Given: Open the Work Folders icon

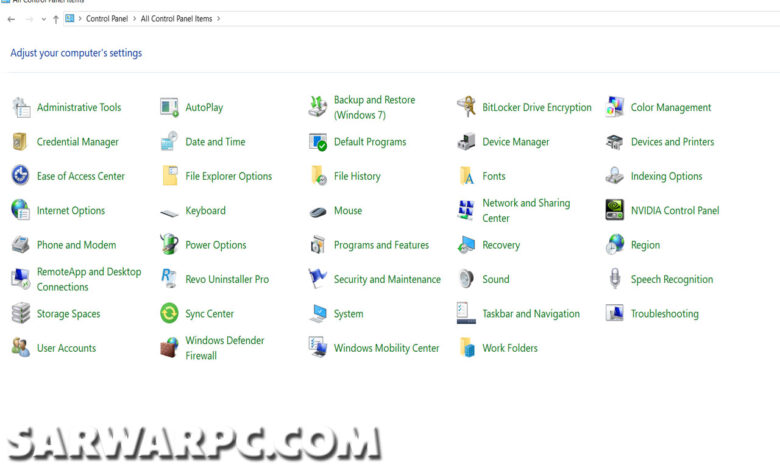Looking at the screenshot, I should pos(467,348).
